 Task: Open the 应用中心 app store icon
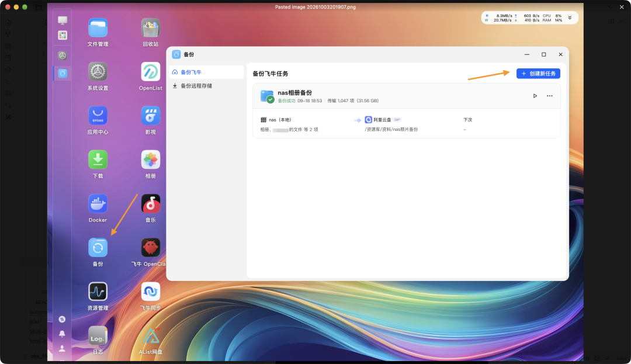[98, 116]
